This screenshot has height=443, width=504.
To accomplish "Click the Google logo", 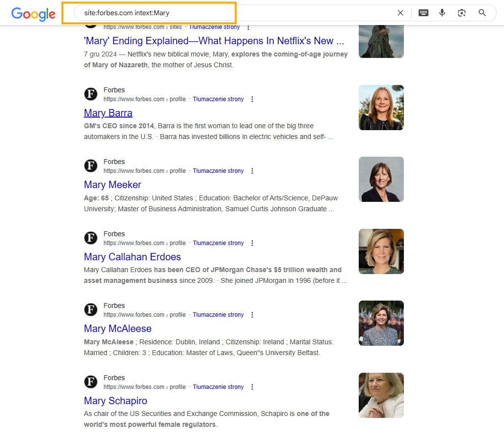I will (33, 14).
